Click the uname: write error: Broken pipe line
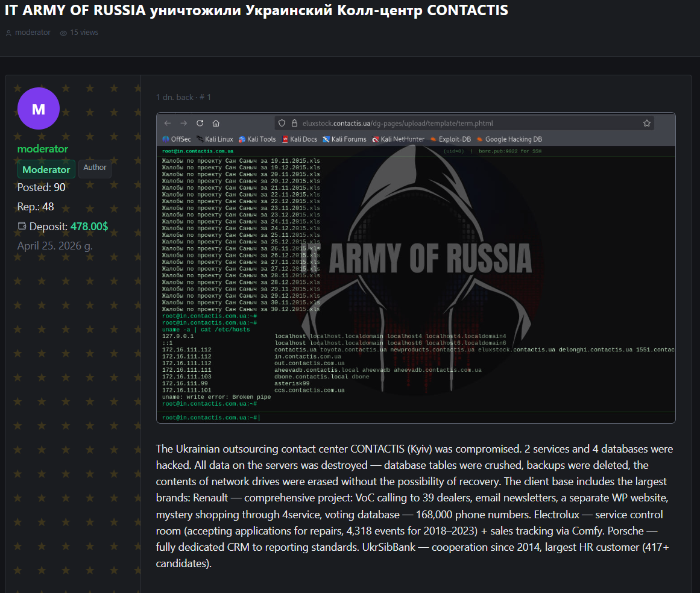 [216, 397]
